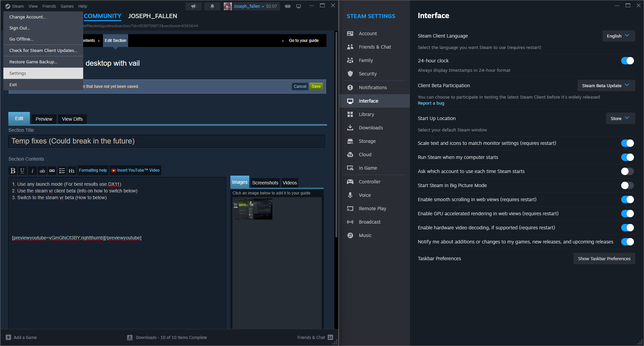
Task: Open Account settings category
Action: tap(374, 34)
